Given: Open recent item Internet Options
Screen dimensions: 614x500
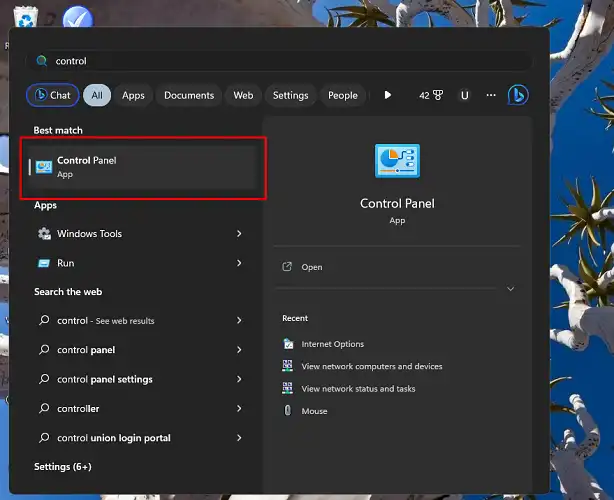Looking at the screenshot, I should click(332, 344).
